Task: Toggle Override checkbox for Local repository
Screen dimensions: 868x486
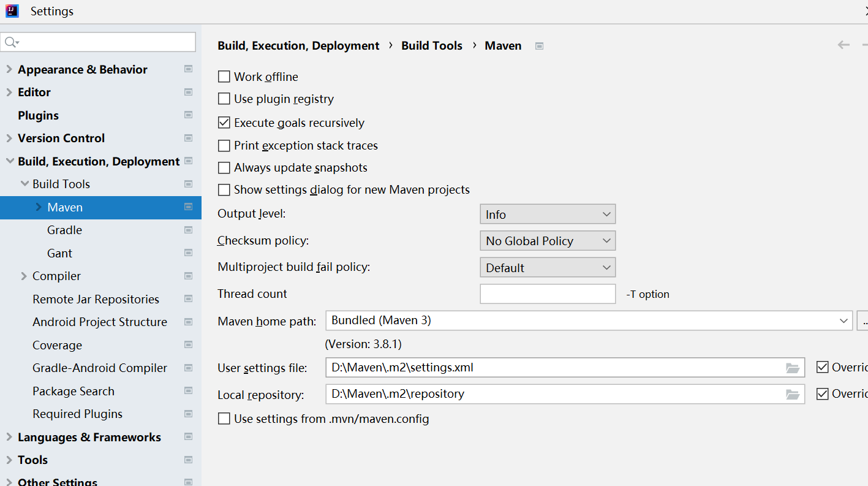Action: (823, 393)
